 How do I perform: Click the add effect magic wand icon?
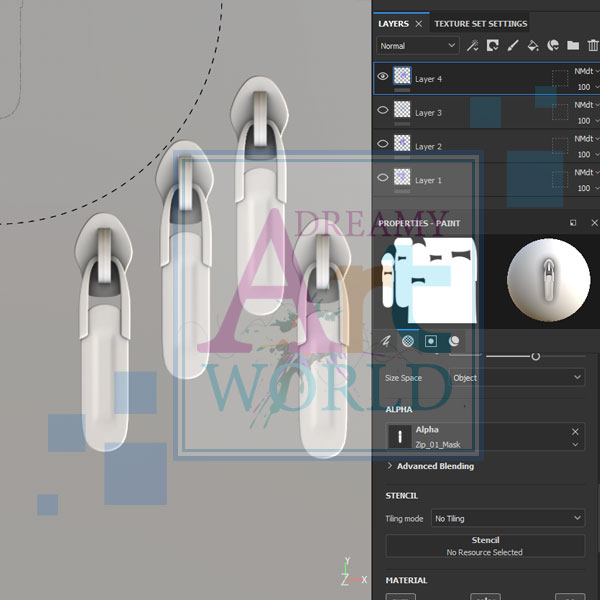(x=473, y=46)
